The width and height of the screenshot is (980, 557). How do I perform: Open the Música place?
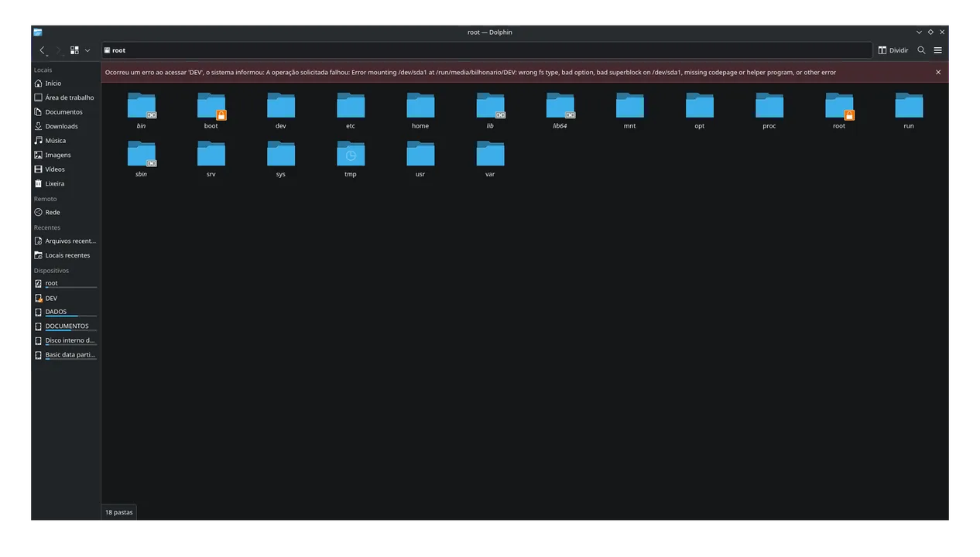pos(66,141)
